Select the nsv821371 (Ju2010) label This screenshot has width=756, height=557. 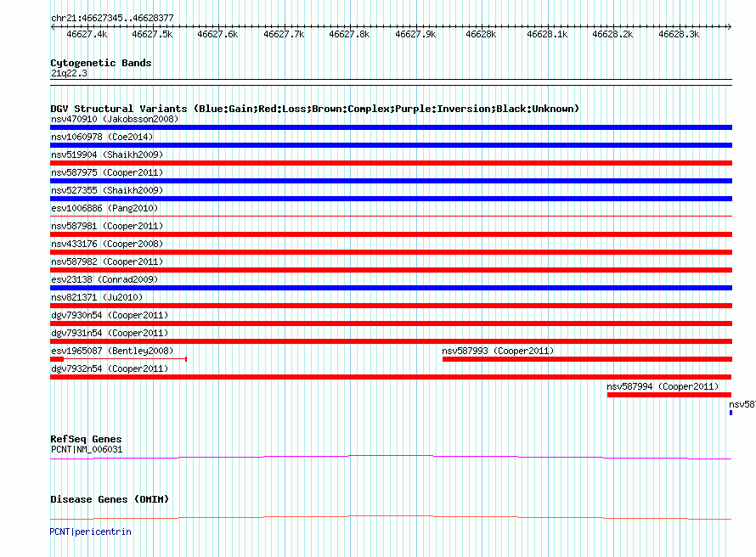(97, 297)
